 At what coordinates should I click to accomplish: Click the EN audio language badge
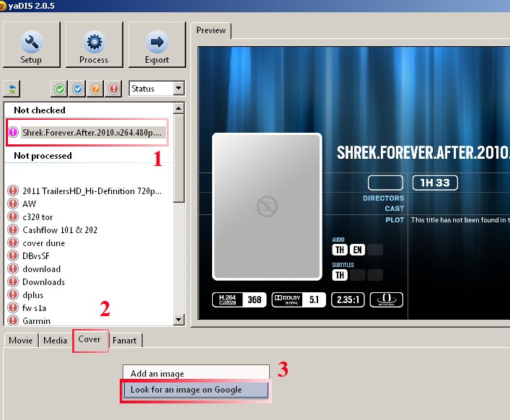pos(357,250)
